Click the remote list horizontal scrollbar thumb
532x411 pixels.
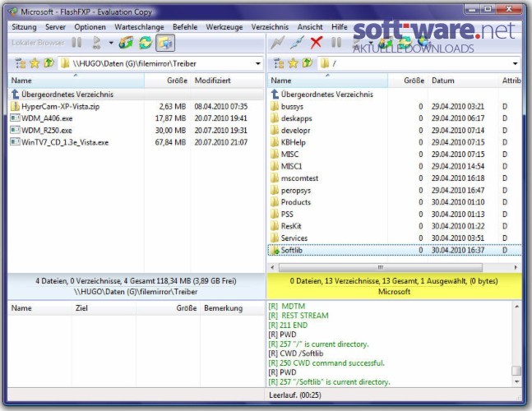(x=381, y=267)
